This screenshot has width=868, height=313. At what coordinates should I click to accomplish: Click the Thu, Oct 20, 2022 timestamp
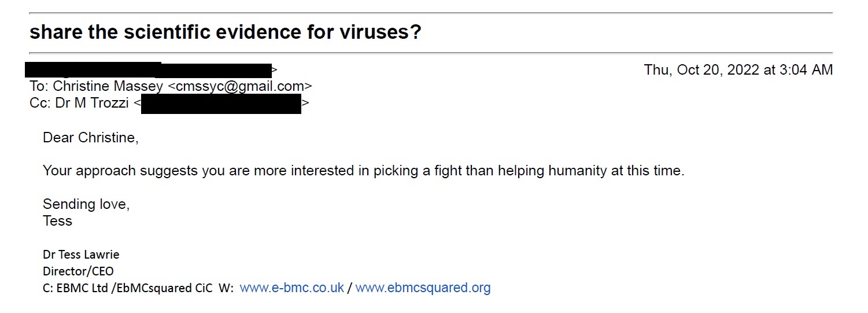(x=738, y=70)
